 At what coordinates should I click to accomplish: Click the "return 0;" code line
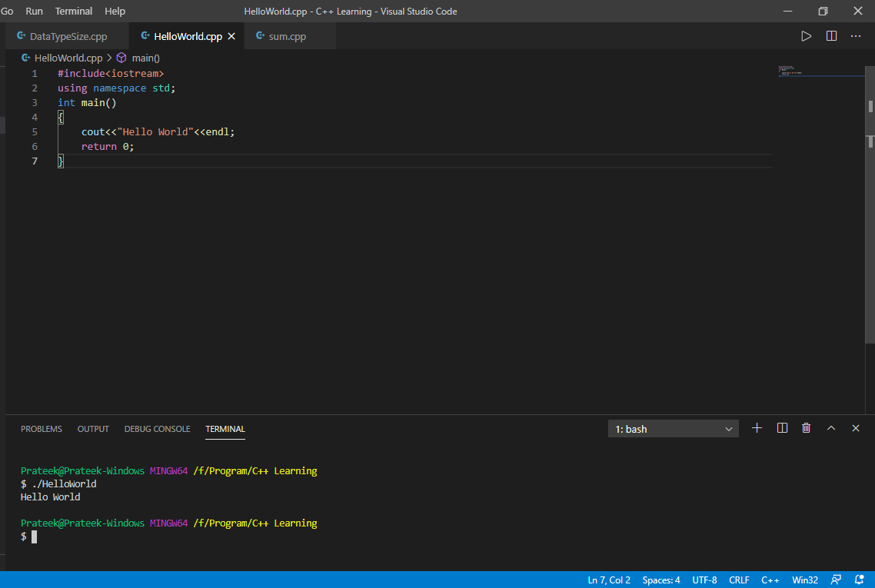[x=108, y=146]
